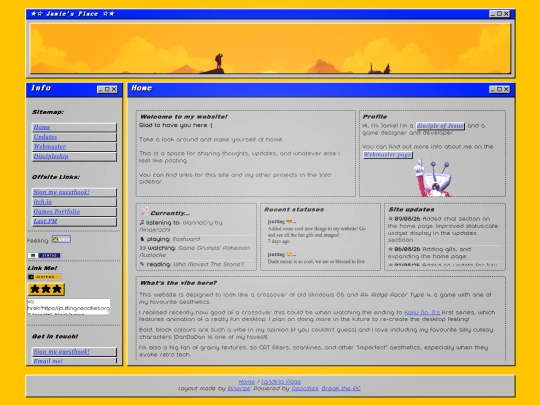Click the 'What's the vibe here?' heading
540x405 pixels.
tap(178, 283)
